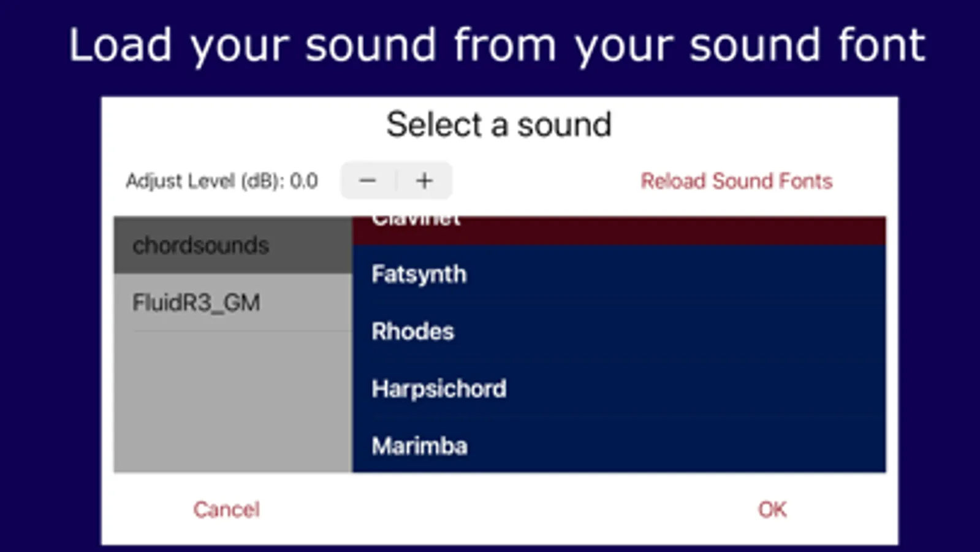Confirm the selection with OK
Viewport: 980px width, 552px height.
coord(772,509)
